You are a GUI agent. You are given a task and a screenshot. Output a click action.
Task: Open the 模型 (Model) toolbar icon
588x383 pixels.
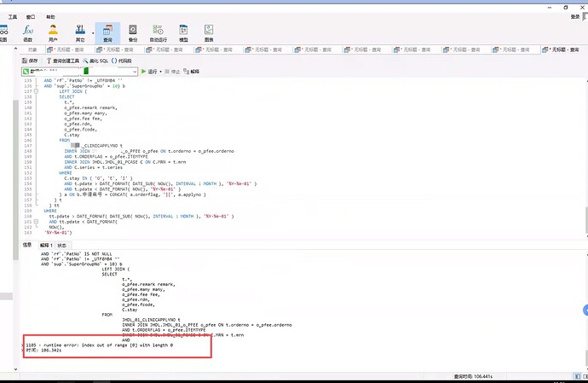(184, 32)
